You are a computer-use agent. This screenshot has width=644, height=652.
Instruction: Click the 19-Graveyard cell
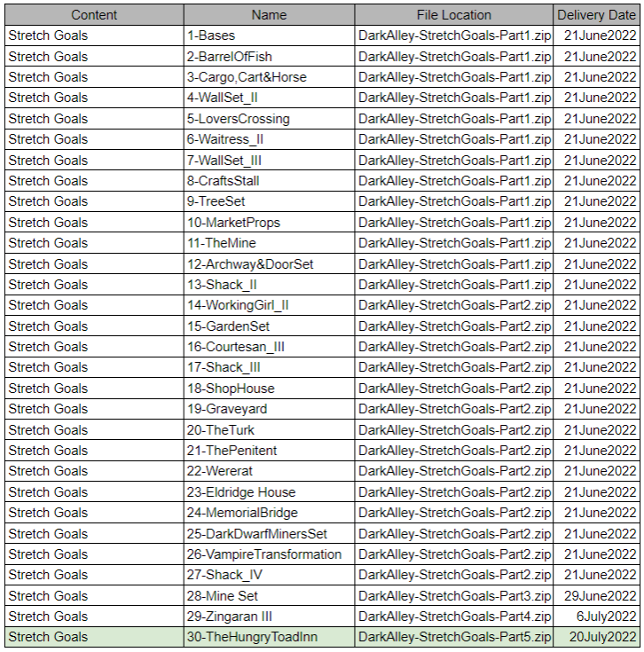269,409
